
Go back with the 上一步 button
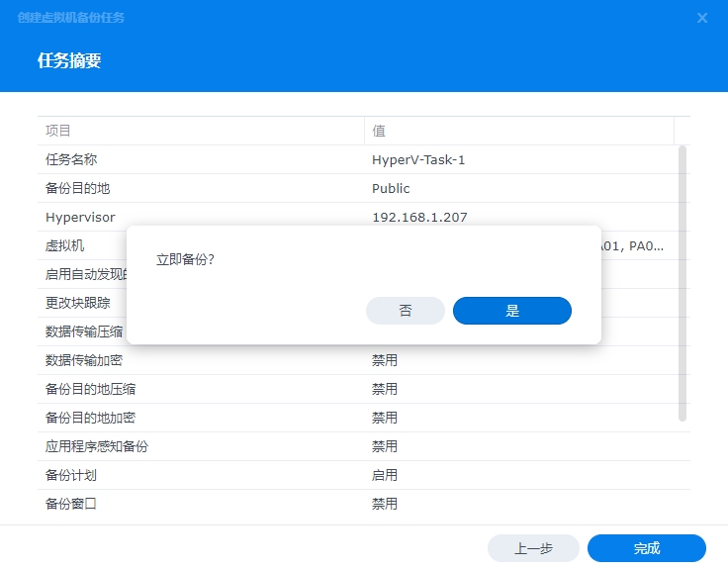533,548
